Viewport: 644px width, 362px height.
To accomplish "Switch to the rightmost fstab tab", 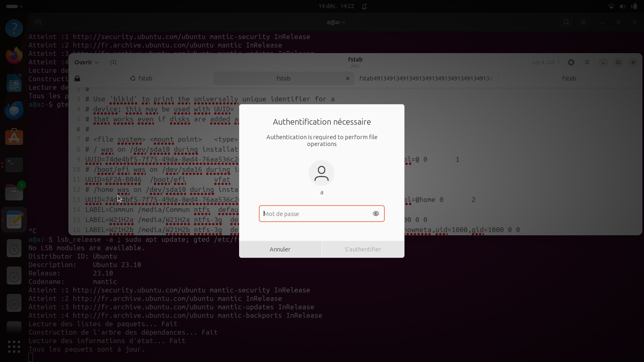I will 569,78.
